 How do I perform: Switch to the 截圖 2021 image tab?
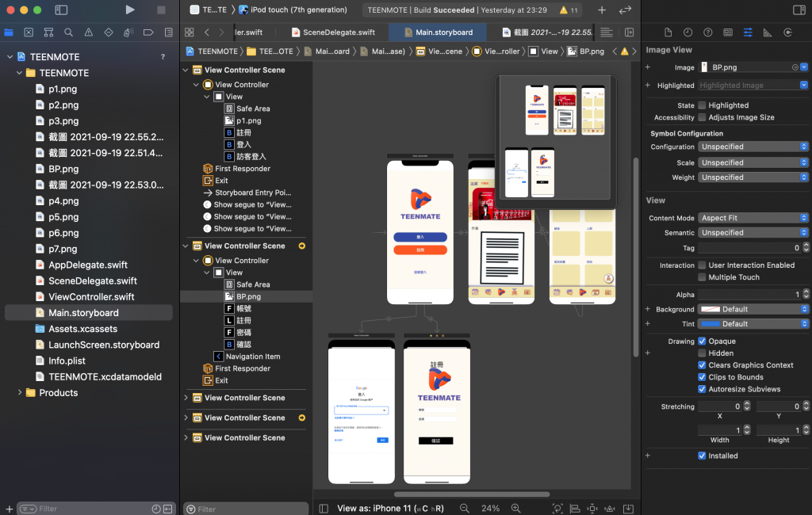548,32
